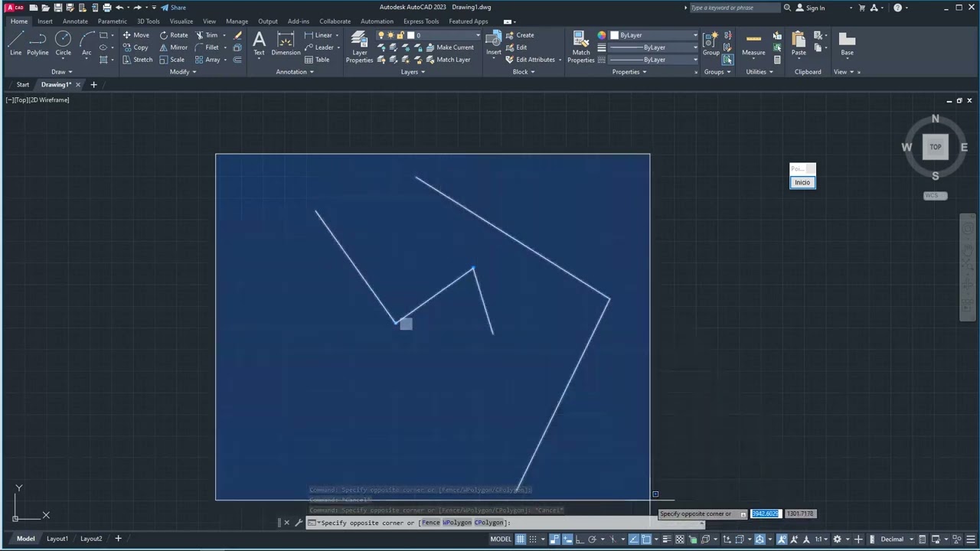Select the Line drawing tool
The image size is (980, 551).
(x=15, y=44)
